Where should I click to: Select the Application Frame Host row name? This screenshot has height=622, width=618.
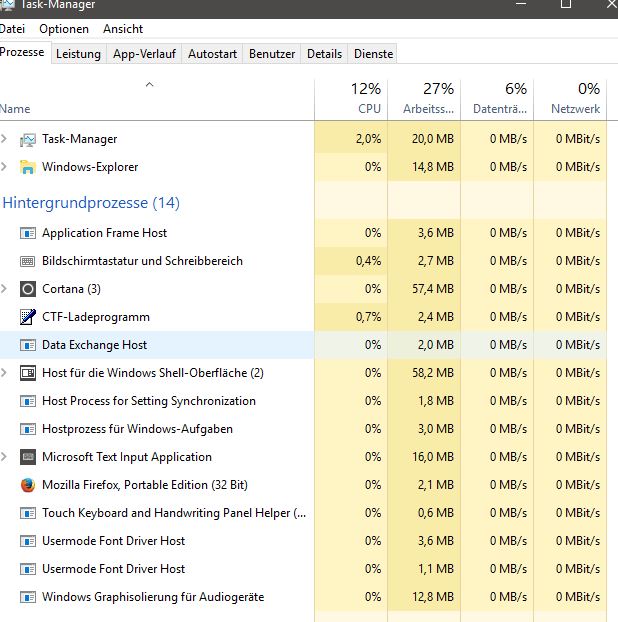tap(105, 233)
